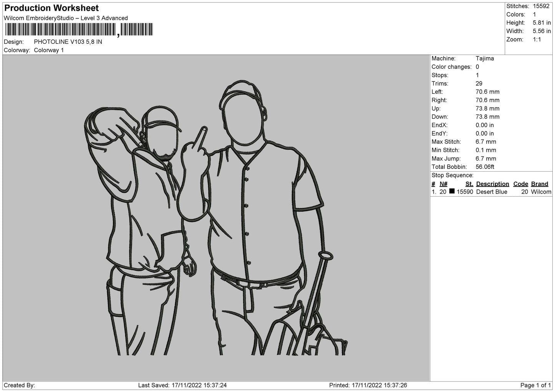Viewport: 555px width, 392px height.
Task: Select the design name PHOTOLINE V103 5,8 IN
Action: point(68,42)
